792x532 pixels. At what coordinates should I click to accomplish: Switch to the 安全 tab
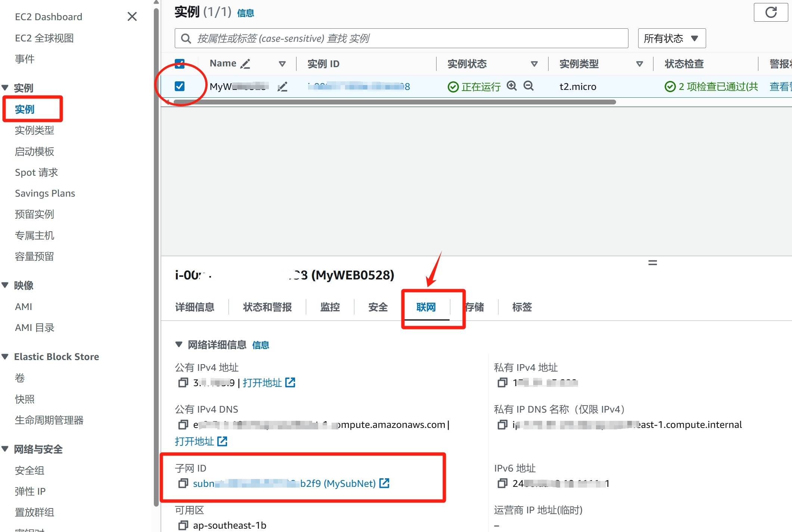click(378, 307)
